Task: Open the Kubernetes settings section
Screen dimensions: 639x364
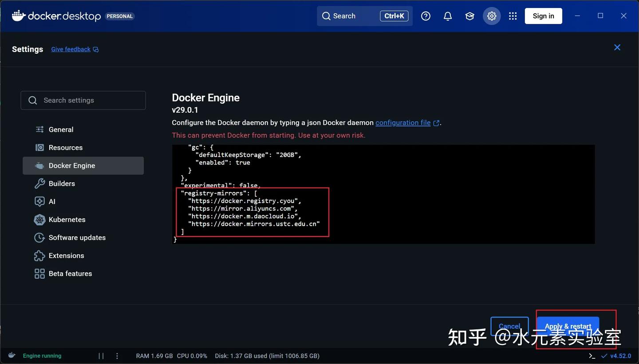Action: pos(67,219)
